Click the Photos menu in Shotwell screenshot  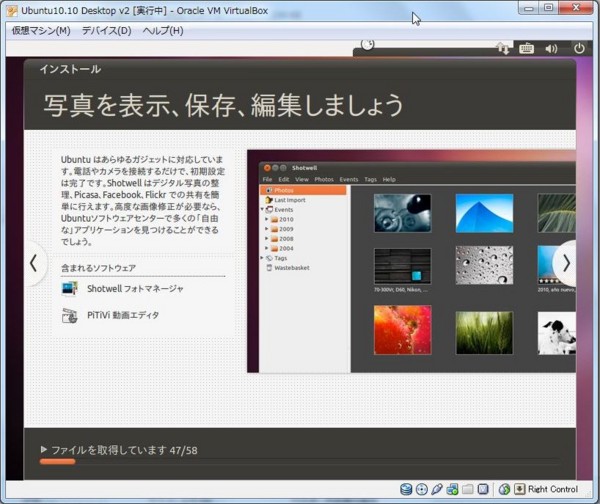tap(324, 179)
